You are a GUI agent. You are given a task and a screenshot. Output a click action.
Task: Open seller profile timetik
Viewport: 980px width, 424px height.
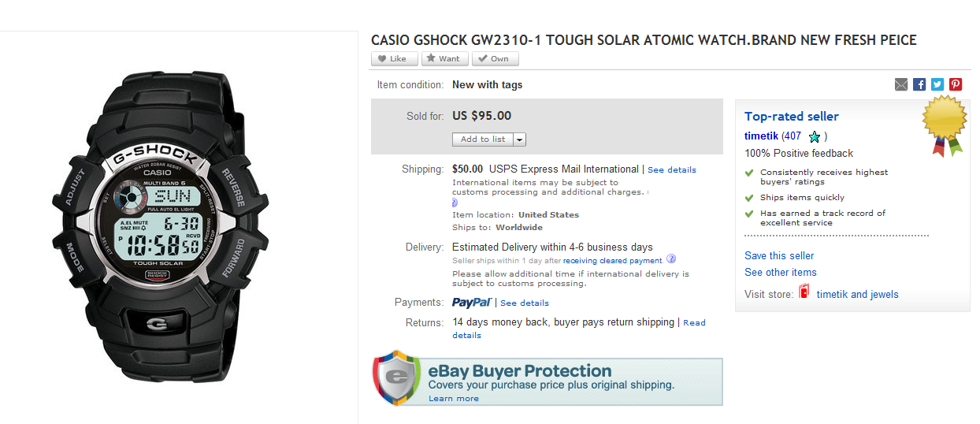click(x=761, y=136)
